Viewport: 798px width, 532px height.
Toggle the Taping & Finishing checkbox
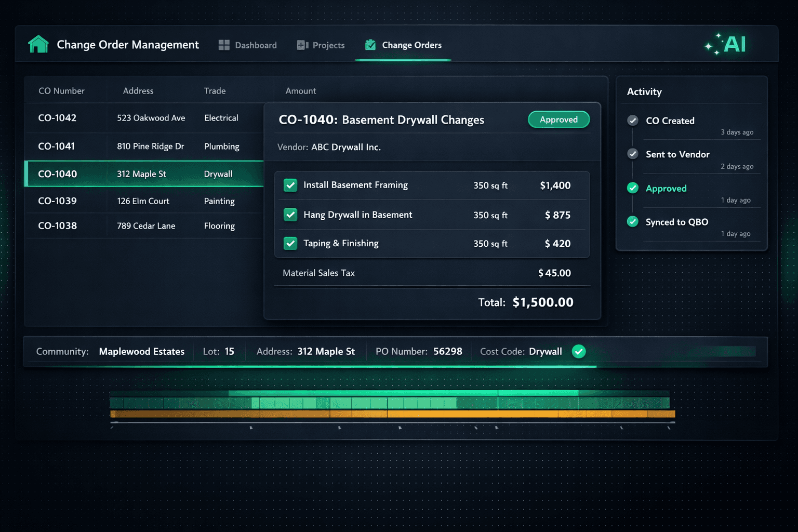290,243
